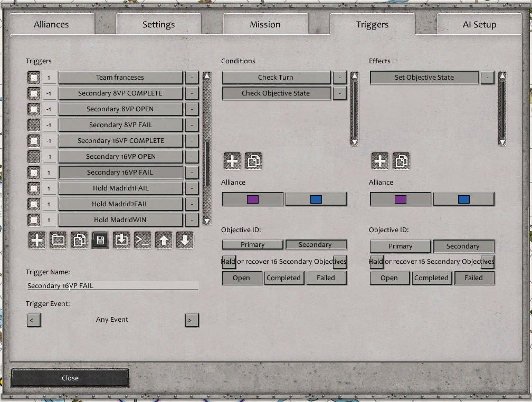Next objective in Effects Objective ID selector
The width and height of the screenshot is (532, 402).
[x=488, y=262]
